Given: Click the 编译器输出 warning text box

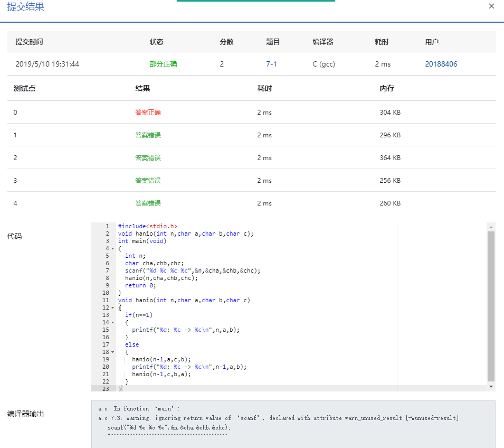Looking at the screenshot, I should click(293, 424).
